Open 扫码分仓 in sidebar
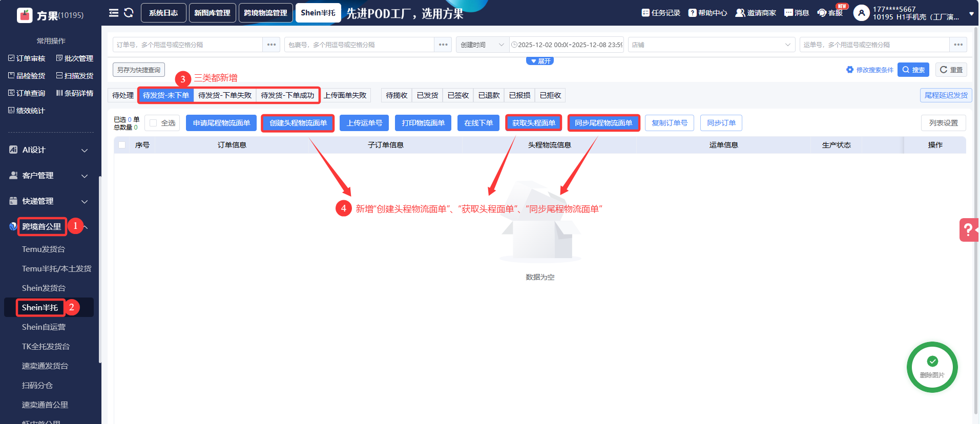The image size is (980, 424). point(37,386)
